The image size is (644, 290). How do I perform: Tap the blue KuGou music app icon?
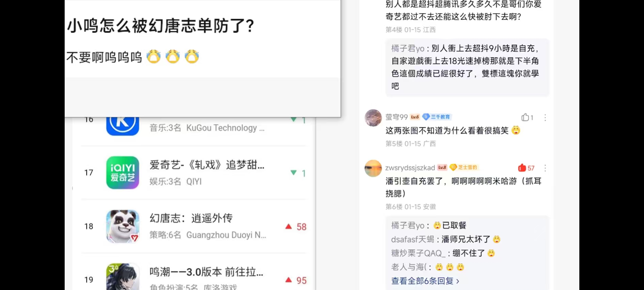[x=123, y=126]
